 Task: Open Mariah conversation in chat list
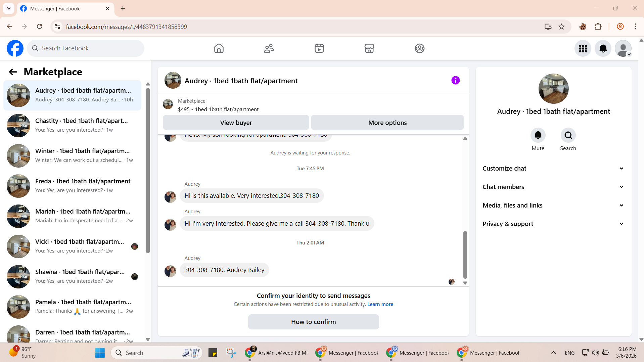[72, 216]
